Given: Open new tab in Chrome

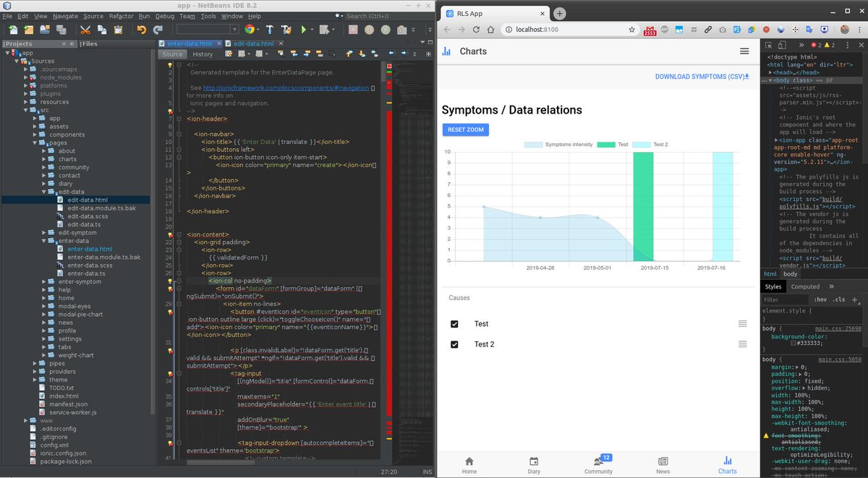Looking at the screenshot, I should coord(560,14).
